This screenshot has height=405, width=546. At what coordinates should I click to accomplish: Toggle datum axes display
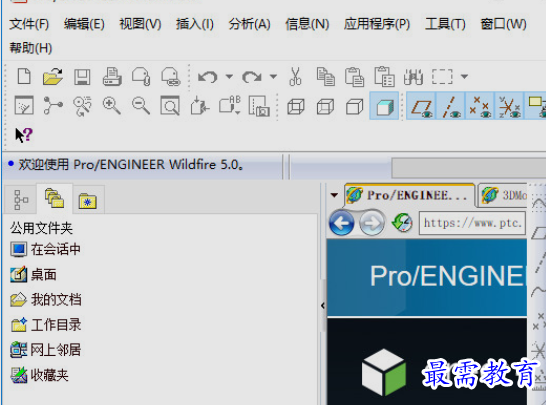coord(450,106)
